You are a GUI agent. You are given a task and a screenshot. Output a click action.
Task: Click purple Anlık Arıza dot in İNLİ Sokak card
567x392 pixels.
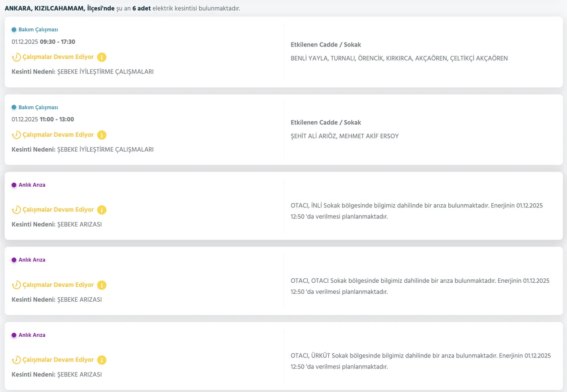click(14, 185)
